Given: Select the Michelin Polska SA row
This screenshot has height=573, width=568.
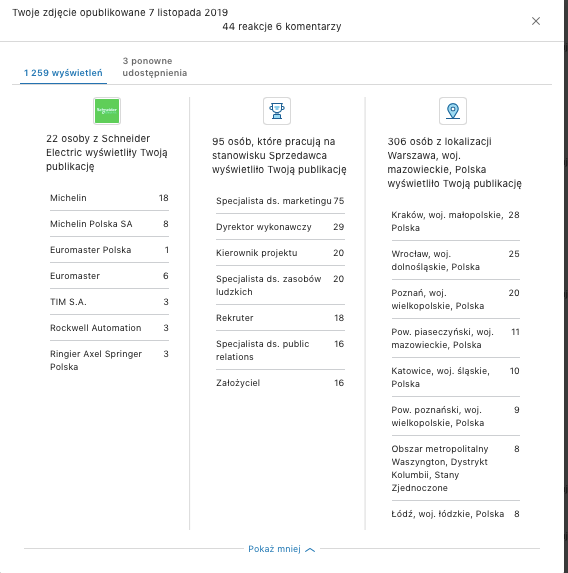Looking at the screenshot, I should [109, 224].
